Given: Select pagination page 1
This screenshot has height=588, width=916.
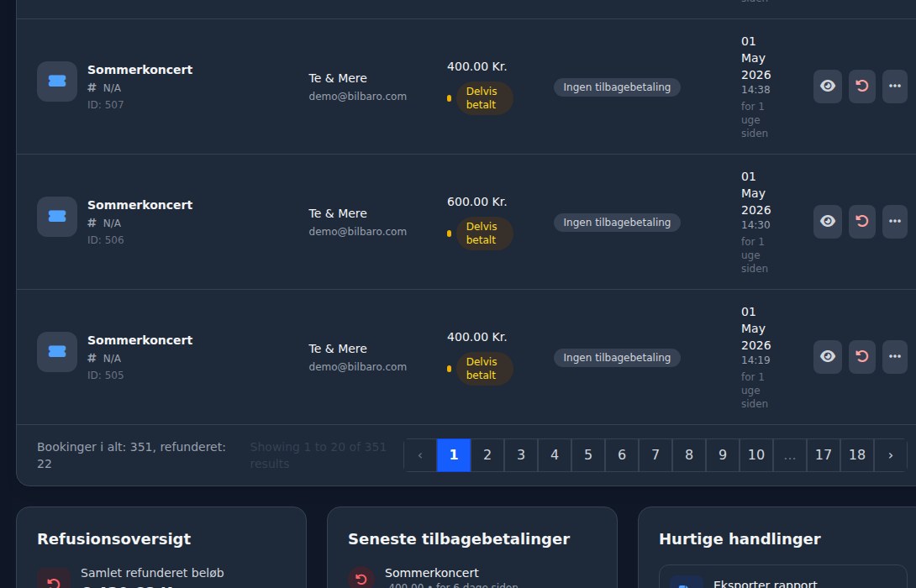Looking at the screenshot, I should pos(454,455).
